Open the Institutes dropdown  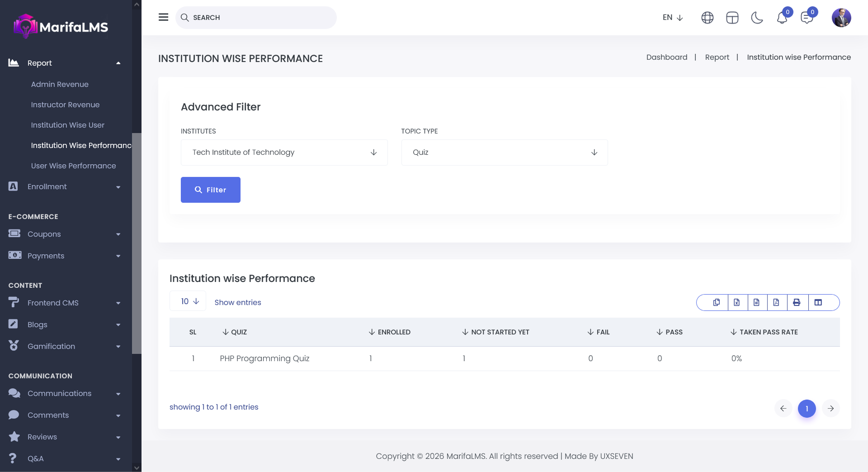(284, 153)
